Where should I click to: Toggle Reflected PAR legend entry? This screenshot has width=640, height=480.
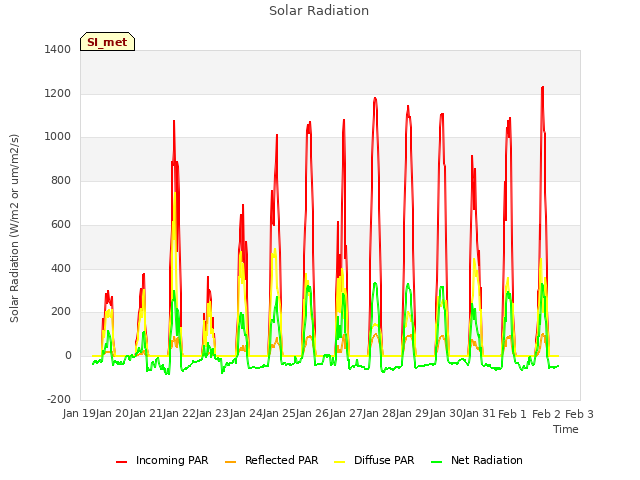271,460
